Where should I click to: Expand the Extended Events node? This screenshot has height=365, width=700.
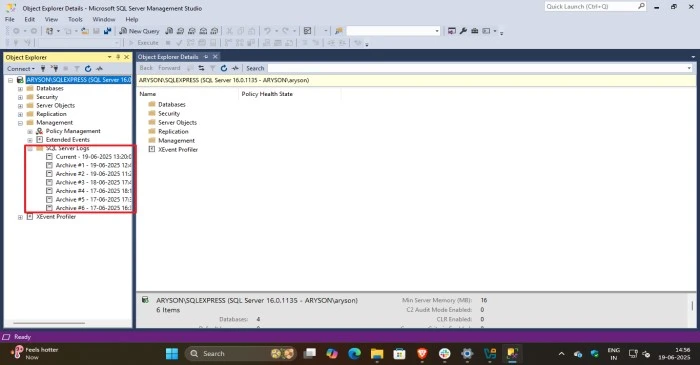30,140
